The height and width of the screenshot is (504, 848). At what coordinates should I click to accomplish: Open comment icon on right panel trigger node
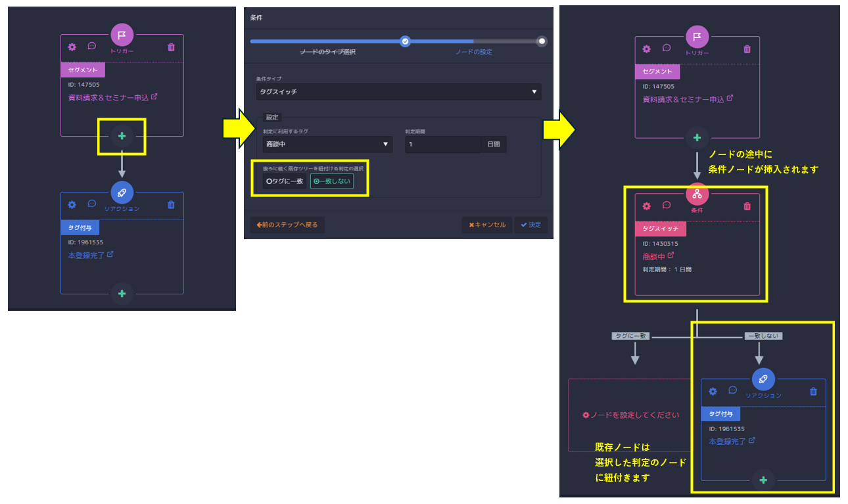tap(667, 48)
